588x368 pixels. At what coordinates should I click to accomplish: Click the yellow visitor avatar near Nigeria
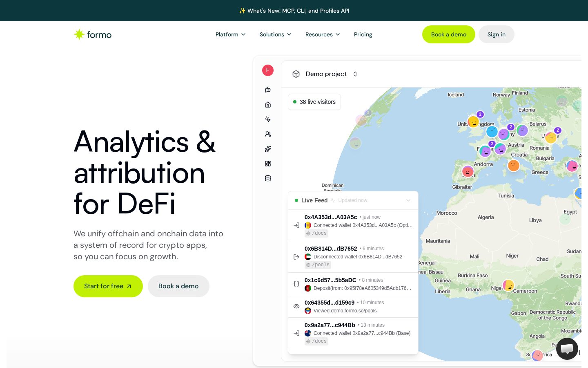coord(508,285)
